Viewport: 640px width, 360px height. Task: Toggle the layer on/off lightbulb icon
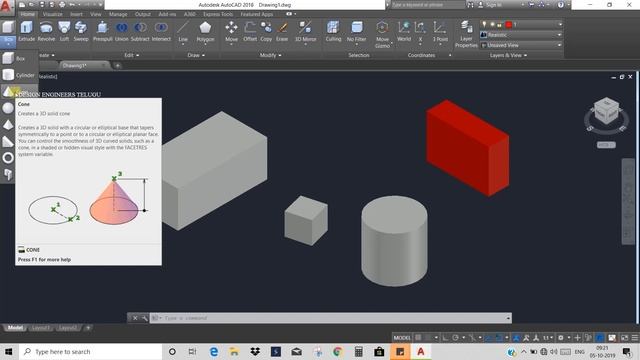click(x=484, y=24)
